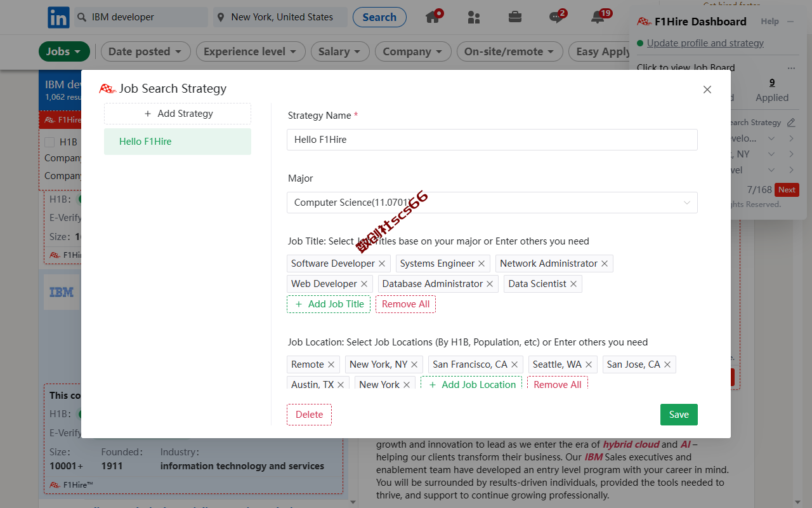Remove the Seattle, WA location tag
Screen dimensions: 812x508
click(x=589, y=364)
